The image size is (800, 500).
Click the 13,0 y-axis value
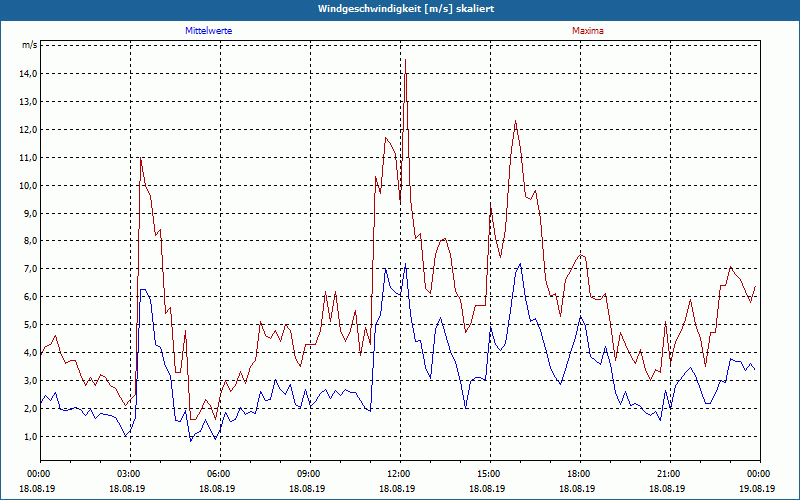pyautogui.click(x=29, y=102)
